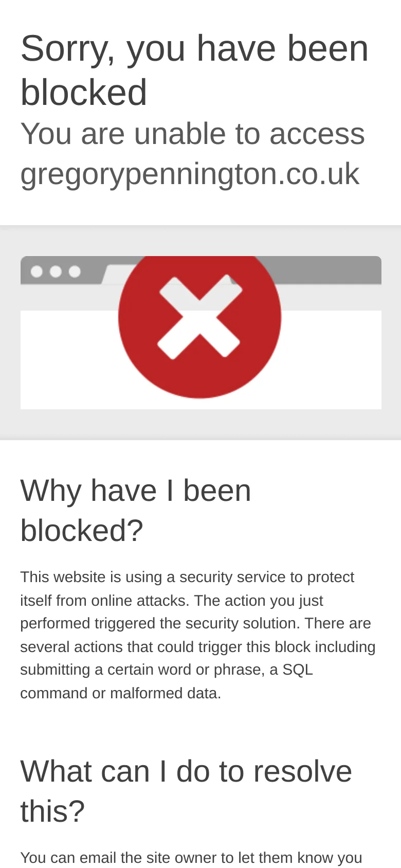Screen dimensions: 401x868
Task: Click the "You are unable to access" text
Action: tap(192, 134)
